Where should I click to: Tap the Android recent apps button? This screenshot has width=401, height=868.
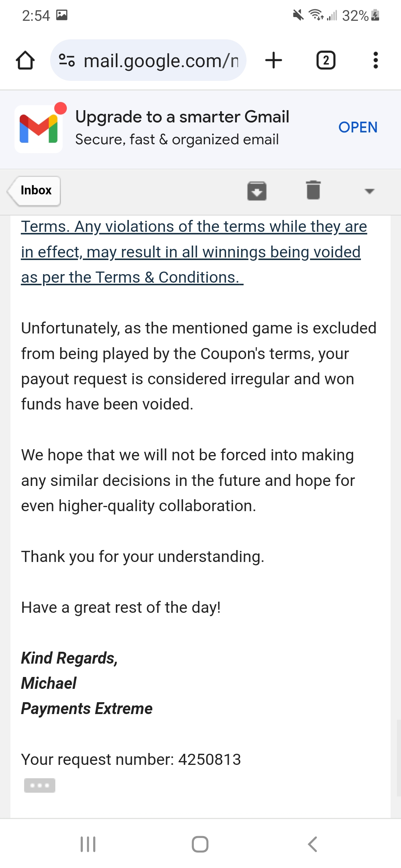[88, 844]
